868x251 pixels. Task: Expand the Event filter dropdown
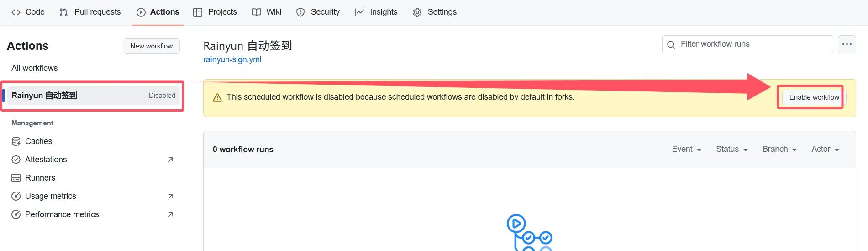[686, 150]
